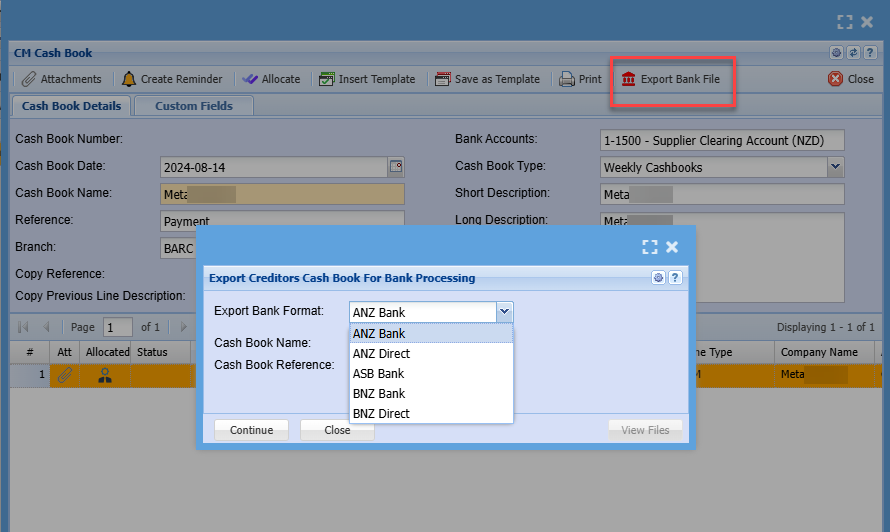Viewport: 890px width, 532px height.
Task: Open the Cash Book Date calendar picker
Action: (x=396, y=167)
